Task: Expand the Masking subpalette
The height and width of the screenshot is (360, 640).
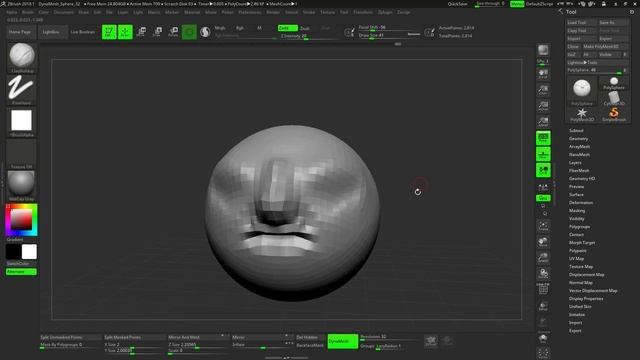Action: (x=577, y=211)
